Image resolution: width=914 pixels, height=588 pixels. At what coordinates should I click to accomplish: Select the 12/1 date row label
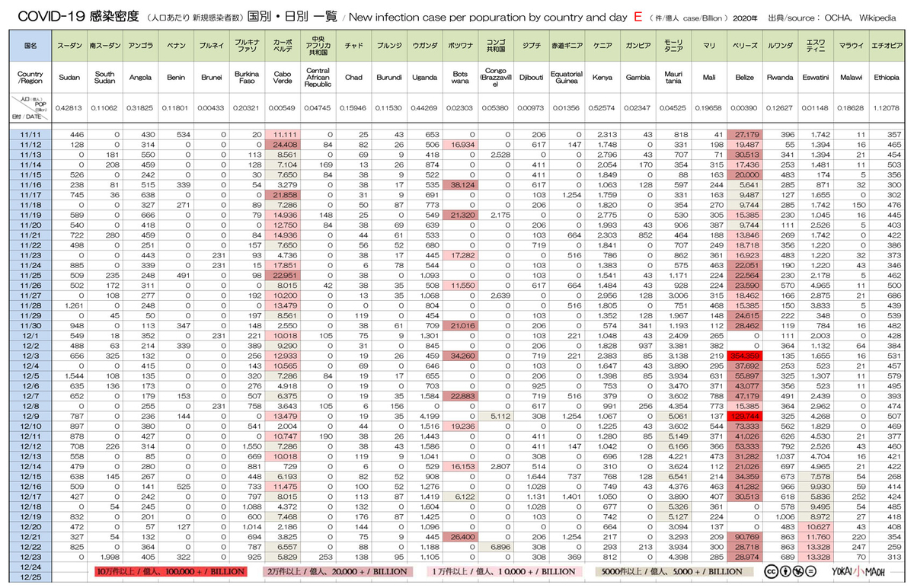coord(31,334)
